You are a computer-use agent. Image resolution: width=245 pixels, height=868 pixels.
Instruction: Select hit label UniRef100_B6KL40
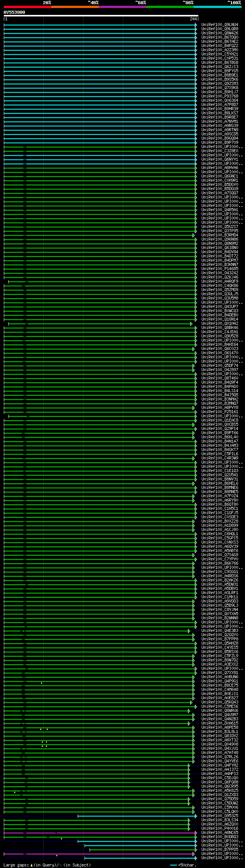pos(220,437)
